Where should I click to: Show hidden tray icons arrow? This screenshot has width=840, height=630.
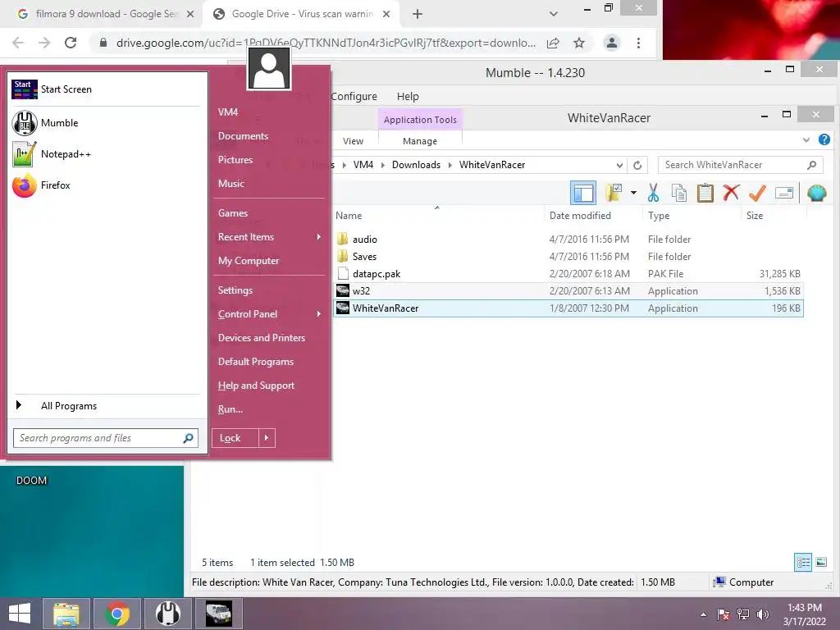coord(703,614)
